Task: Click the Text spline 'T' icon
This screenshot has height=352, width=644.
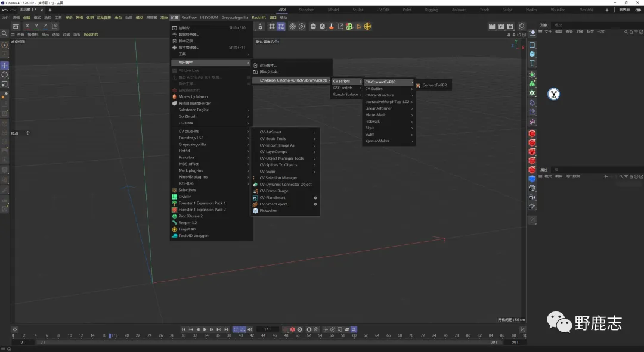Action: [x=532, y=63]
